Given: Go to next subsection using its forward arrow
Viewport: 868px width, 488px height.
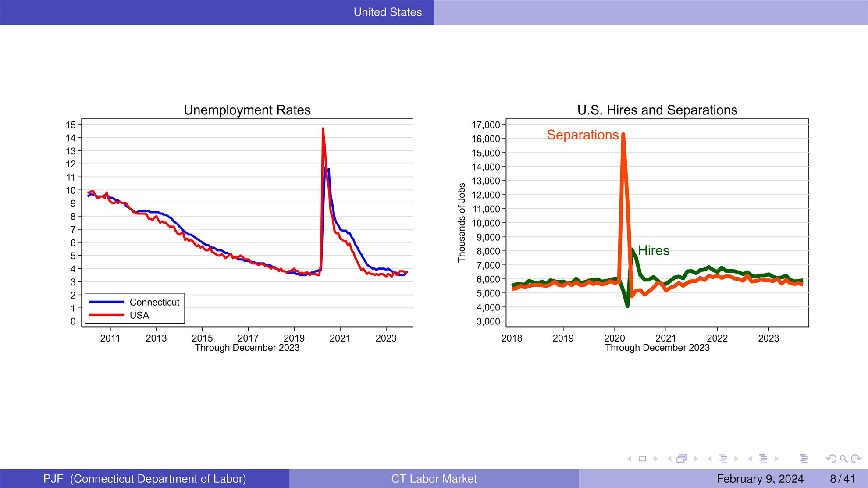Looking at the screenshot, I should [736, 459].
